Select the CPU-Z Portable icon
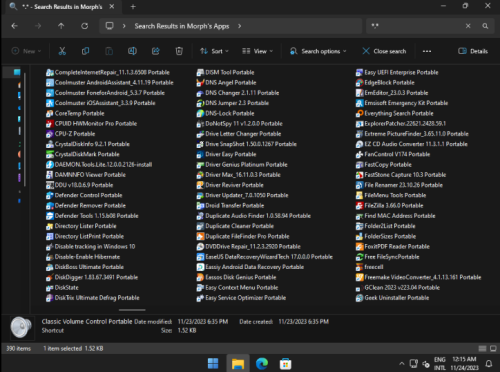500x372 pixels. (50, 134)
